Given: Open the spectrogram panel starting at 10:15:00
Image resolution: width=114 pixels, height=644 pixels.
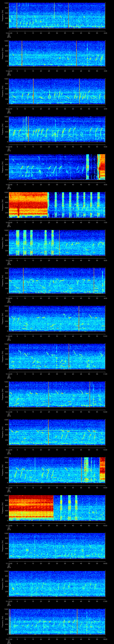Looking at the screenshot, I should click(x=57, y=546).
